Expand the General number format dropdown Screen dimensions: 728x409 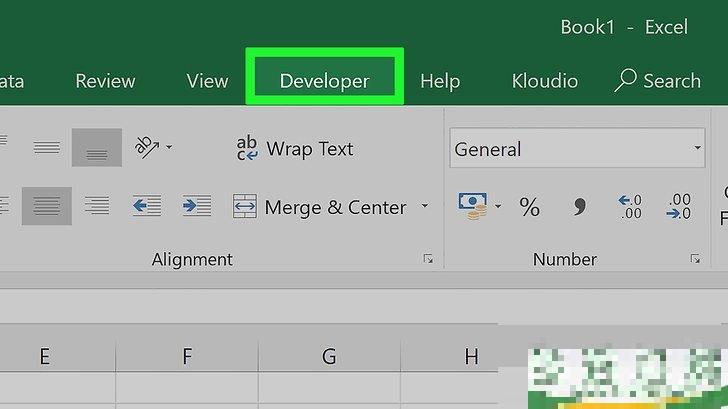(698, 149)
